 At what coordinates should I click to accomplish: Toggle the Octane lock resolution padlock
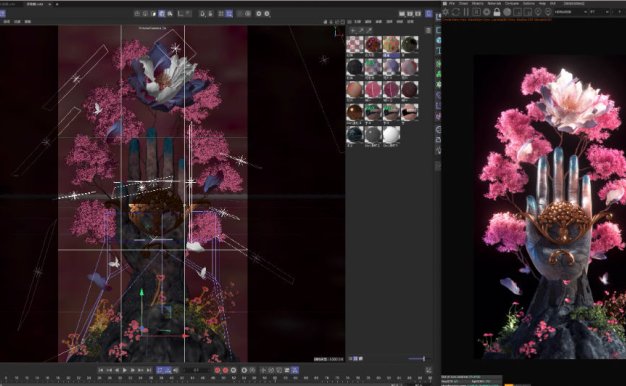497,12
